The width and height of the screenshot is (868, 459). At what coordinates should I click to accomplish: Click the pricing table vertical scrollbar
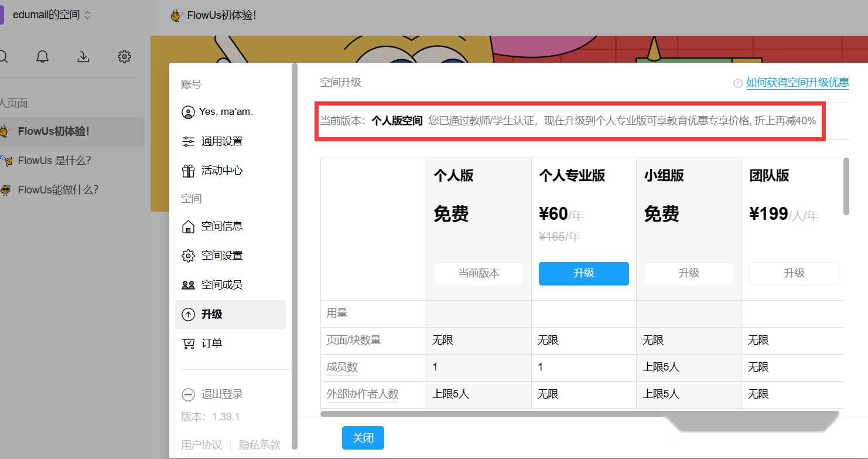pyautogui.click(x=846, y=186)
